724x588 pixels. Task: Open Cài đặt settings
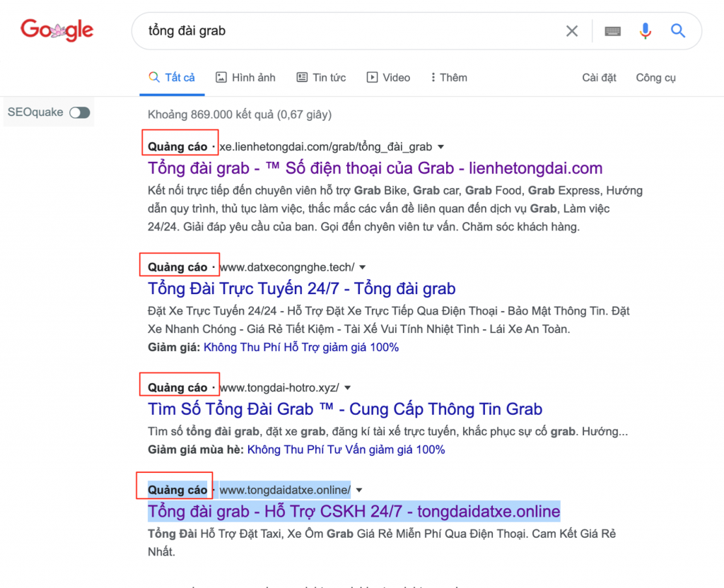point(599,78)
